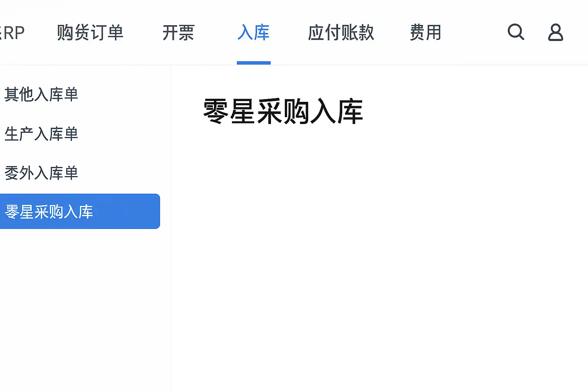Go to the 应付账款 tab
Viewport: 588px width, 392px height.
[x=341, y=33]
